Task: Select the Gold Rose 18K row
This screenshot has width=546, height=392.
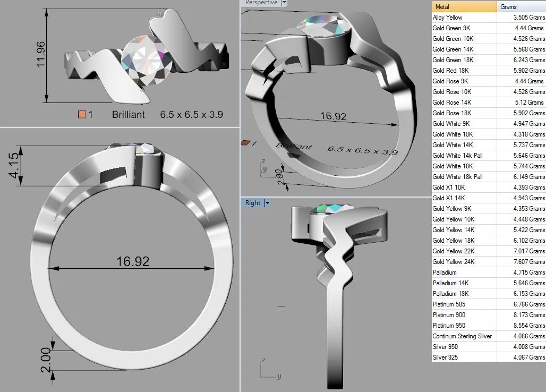Action: [489, 113]
